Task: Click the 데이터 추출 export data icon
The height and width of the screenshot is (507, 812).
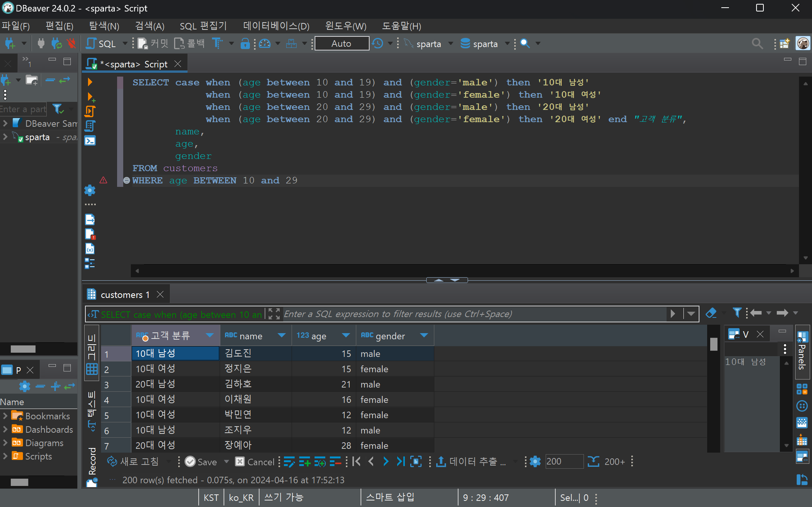Action: 441,462
